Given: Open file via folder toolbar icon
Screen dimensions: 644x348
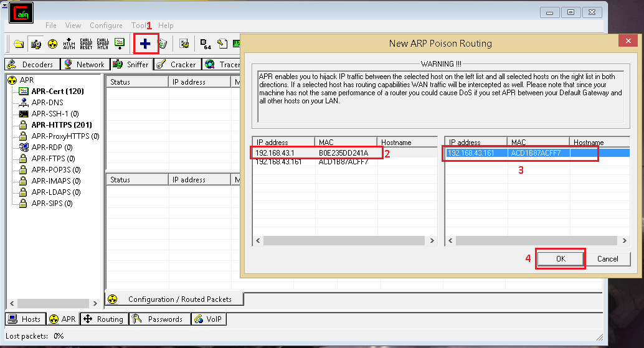Looking at the screenshot, I should click(x=19, y=44).
